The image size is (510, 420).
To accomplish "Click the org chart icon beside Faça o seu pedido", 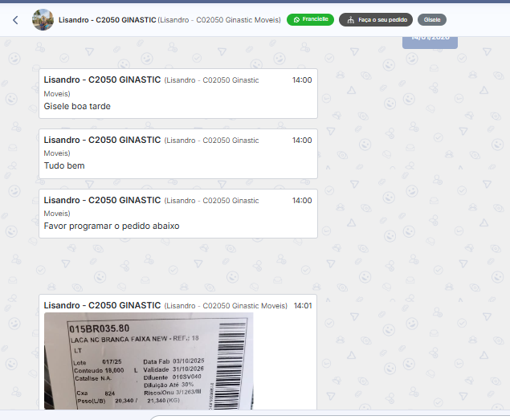I will (x=350, y=20).
